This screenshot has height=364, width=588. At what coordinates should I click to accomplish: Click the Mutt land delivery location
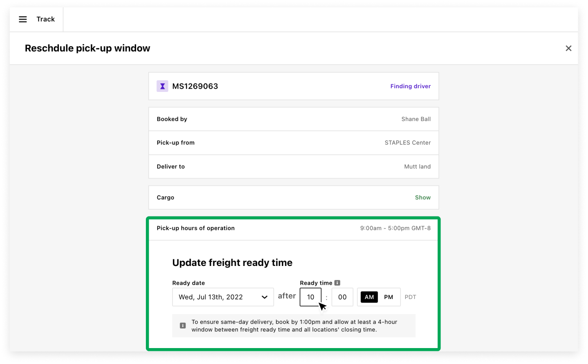point(417,166)
